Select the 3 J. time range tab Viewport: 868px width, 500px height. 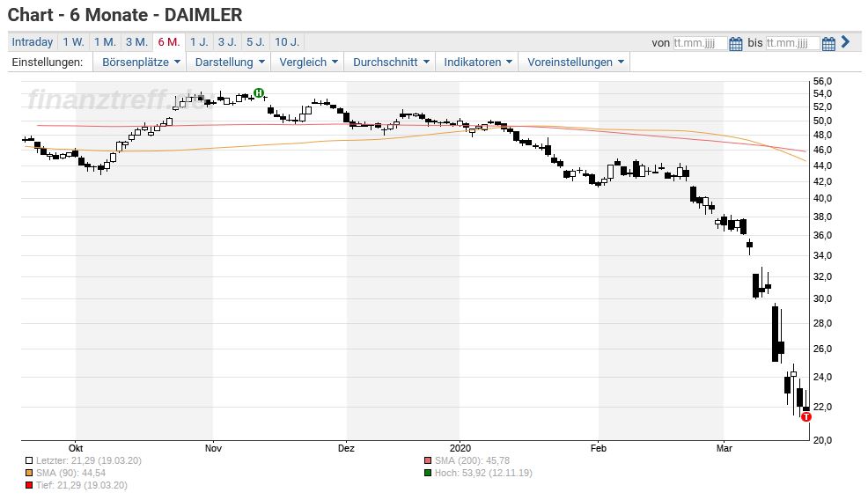[227, 42]
